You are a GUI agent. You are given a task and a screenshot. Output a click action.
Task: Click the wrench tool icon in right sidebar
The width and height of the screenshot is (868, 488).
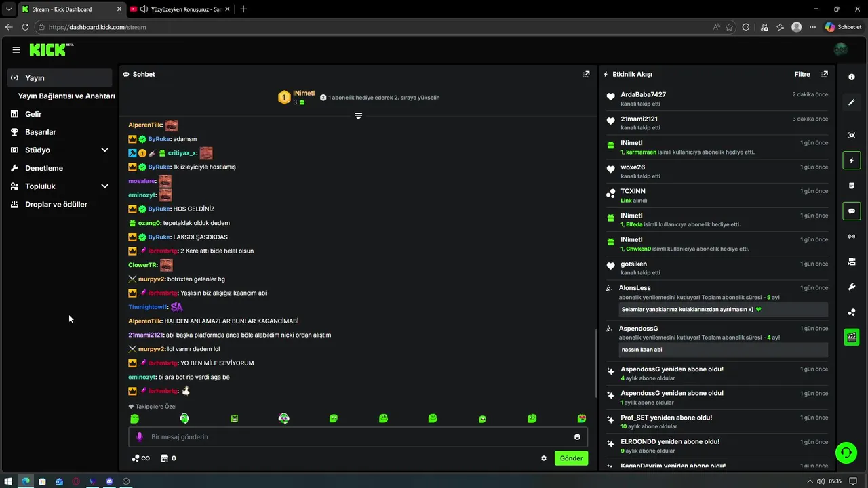(852, 287)
